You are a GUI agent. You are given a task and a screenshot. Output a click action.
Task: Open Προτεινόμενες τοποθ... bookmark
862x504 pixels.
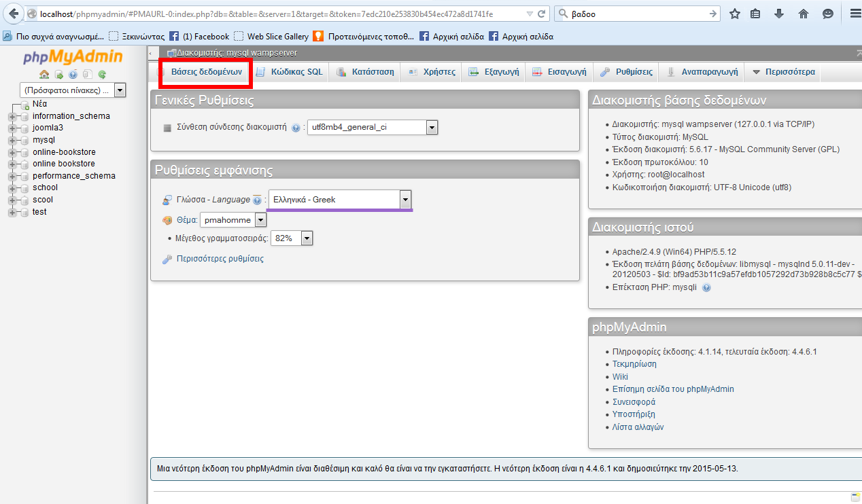[364, 36]
